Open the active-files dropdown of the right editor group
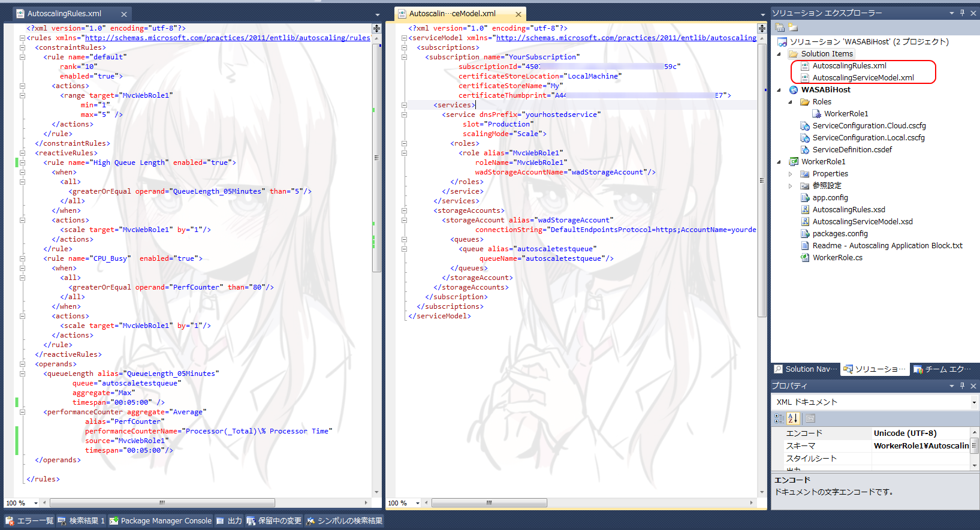The height and width of the screenshot is (530, 980). [762, 14]
